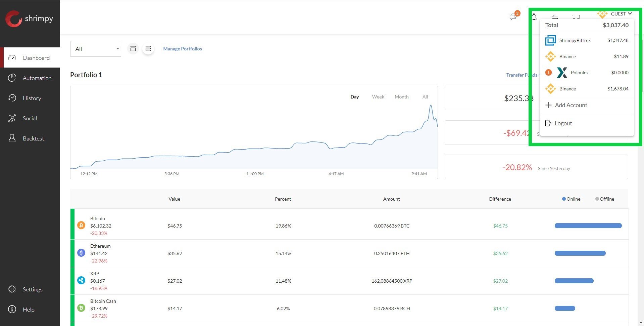Click the Bitcoin Cash coin icon
This screenshot has height=326, width=644.
pyautogui.click(x=81, y=308)
